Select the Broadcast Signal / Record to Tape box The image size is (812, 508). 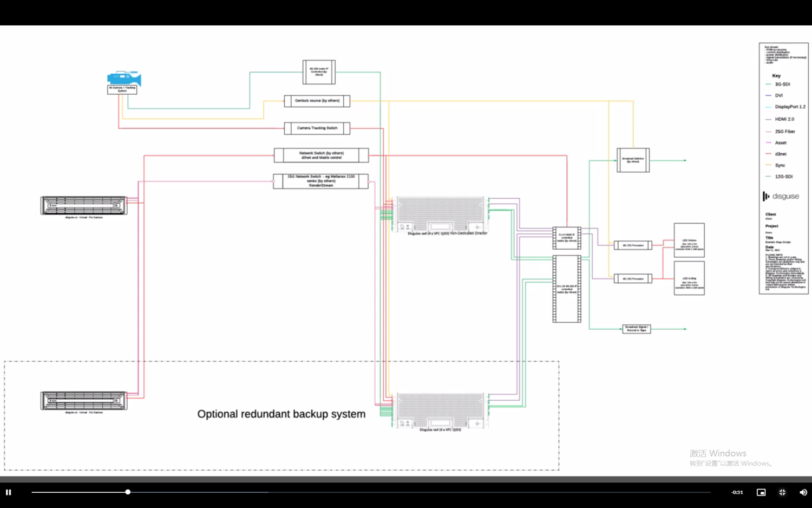click(636, 329)
